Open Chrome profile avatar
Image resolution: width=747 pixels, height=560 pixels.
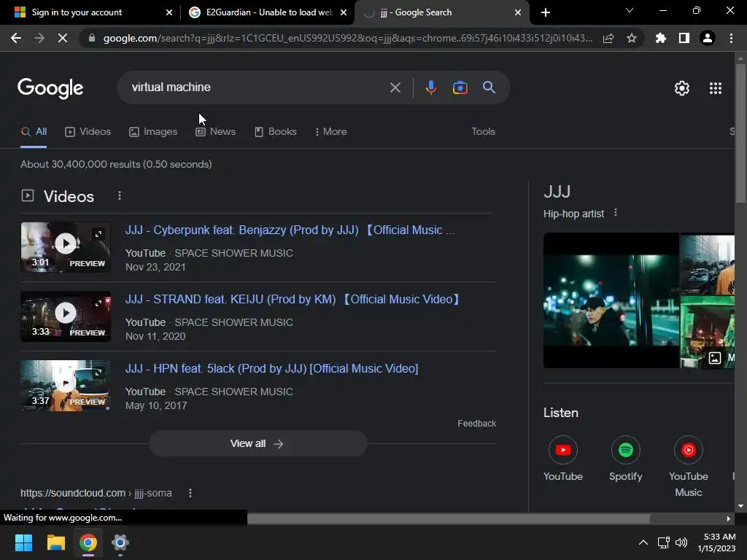tap(708, 38)
